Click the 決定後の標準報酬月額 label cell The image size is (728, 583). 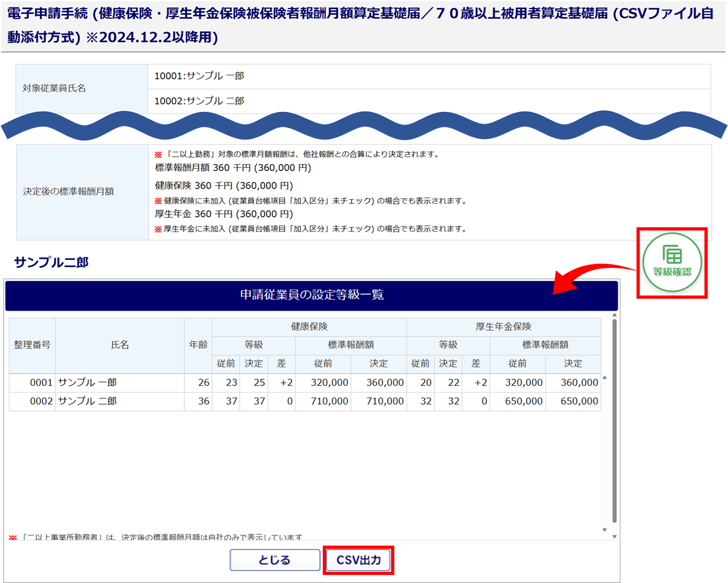click(x=69, y=192)
